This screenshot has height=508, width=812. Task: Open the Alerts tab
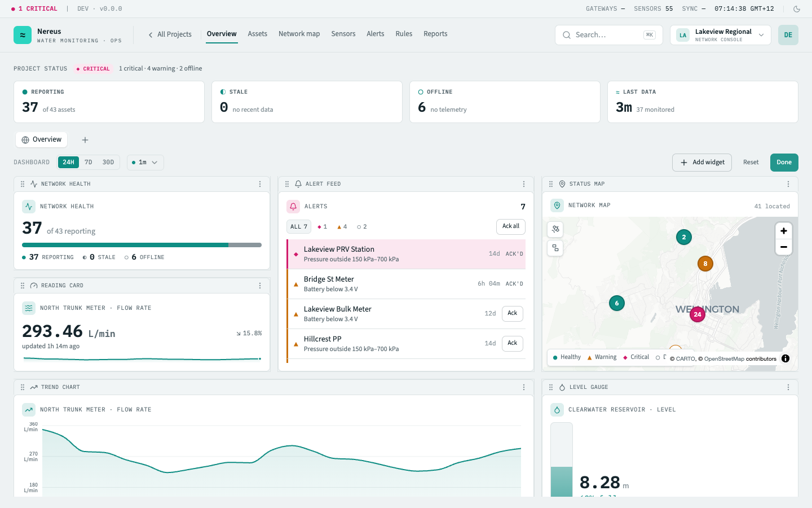376,34
